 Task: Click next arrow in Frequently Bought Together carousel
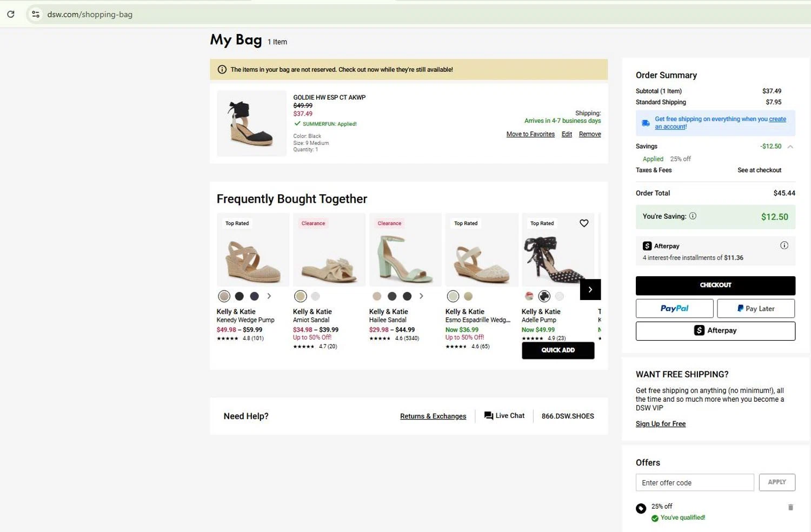[590, 290]
